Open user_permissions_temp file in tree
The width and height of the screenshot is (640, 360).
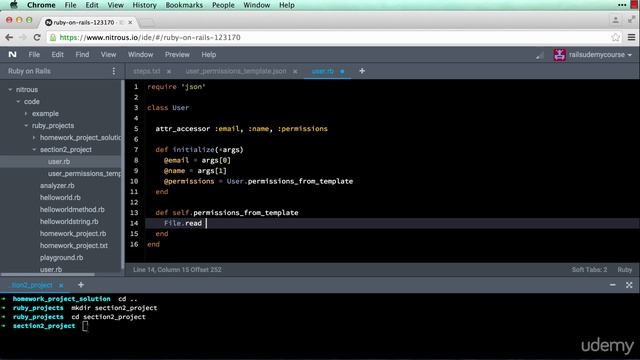(x=84, y=173)
